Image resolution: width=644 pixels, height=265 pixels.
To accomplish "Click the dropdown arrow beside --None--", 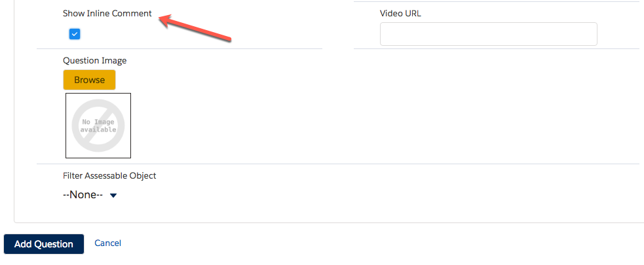I will [x=113, y=196].
